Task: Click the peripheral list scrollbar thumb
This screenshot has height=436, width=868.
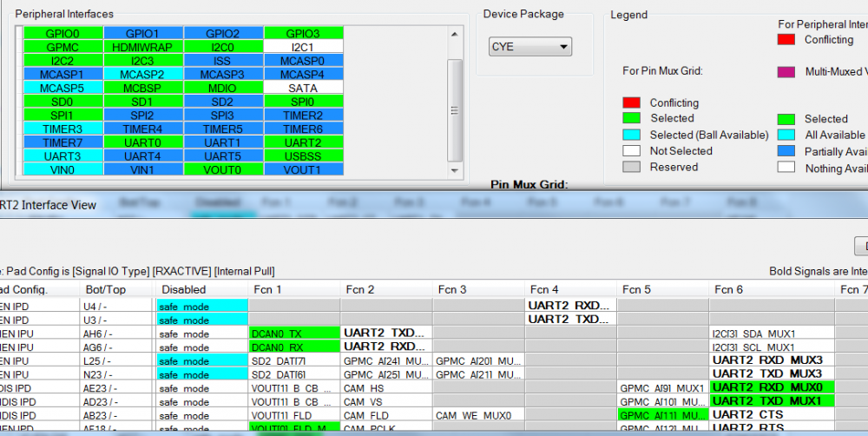Action: coord(454,109)
